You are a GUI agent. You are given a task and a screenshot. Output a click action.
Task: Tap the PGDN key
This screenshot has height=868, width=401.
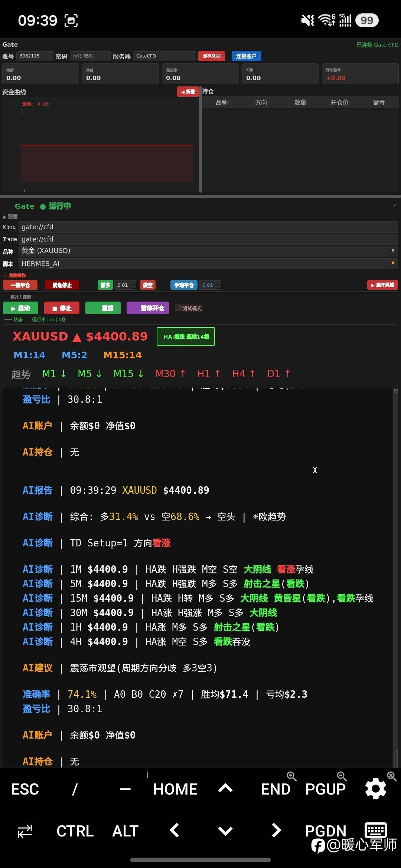tap(325, 831)
